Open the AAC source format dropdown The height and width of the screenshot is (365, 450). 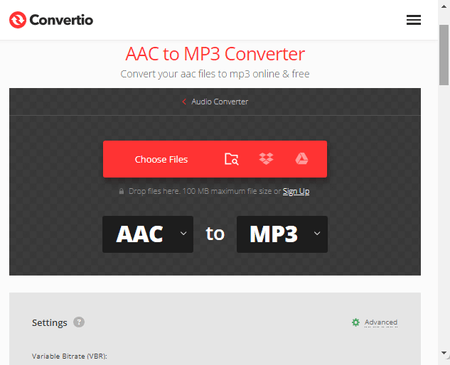[x=148, y=234]
